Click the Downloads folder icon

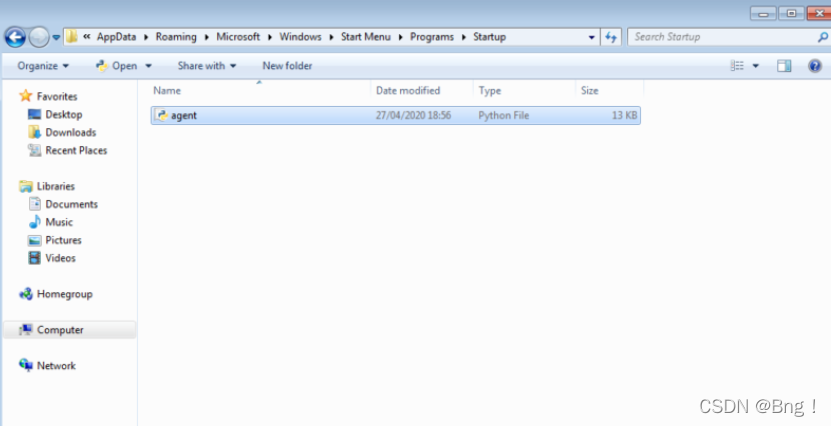[34, 132]
